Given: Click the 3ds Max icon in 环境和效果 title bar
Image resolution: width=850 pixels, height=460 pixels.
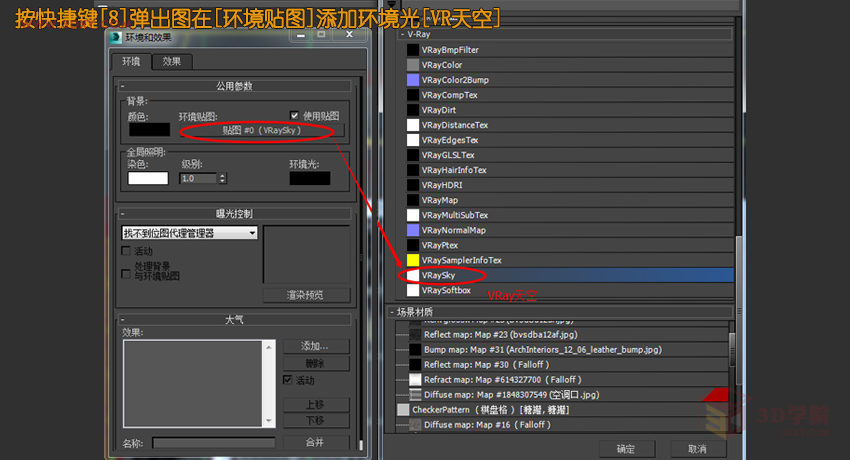Looking at the screenshot, I should 115,37.
